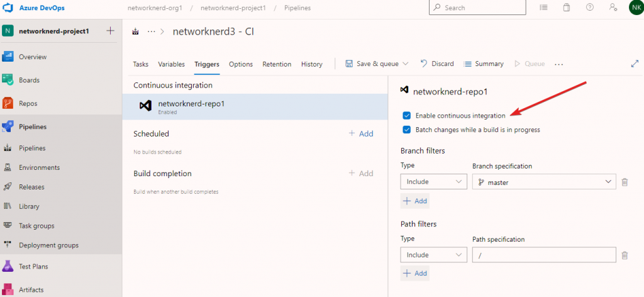
Task: Click the Discard button
Action: click(438, 64)
